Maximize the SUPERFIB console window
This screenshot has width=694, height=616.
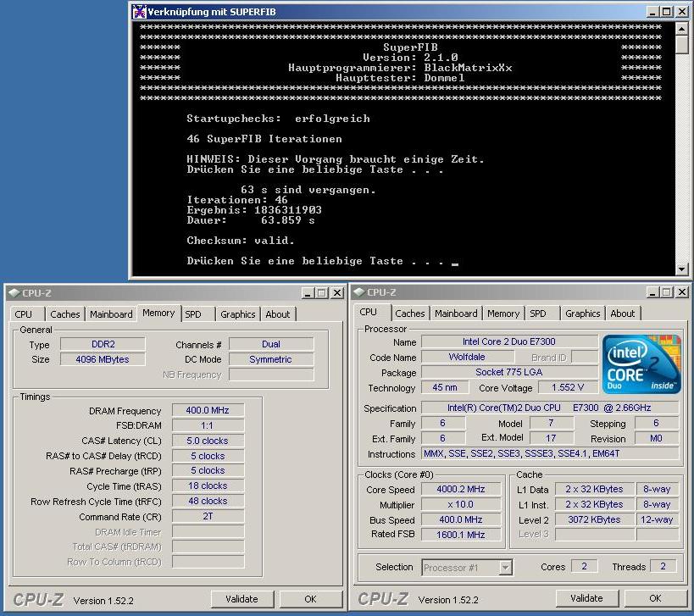tap(666, 12)
